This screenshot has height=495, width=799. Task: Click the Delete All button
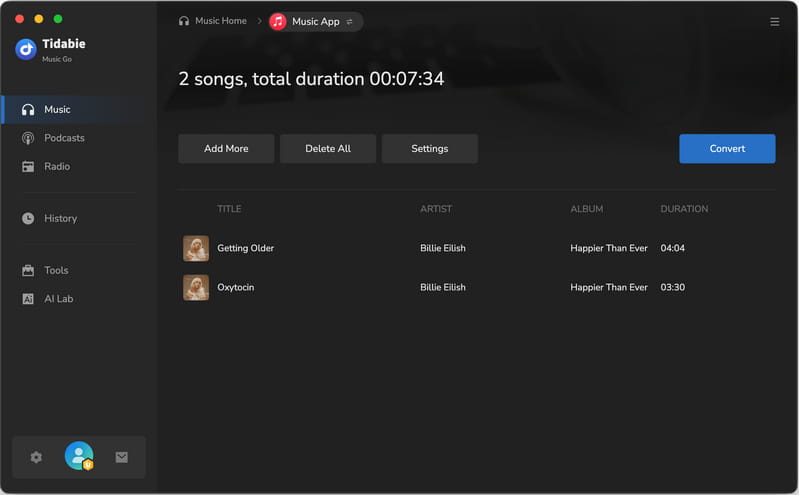coord(328,149)
